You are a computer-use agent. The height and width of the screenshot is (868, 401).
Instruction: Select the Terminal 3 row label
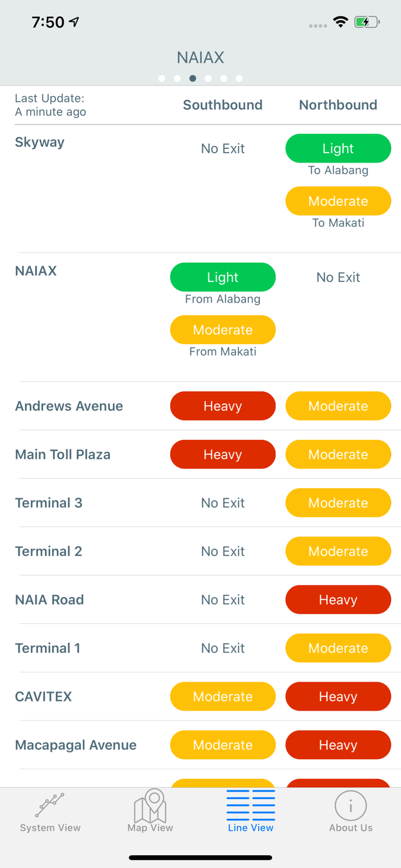49,503
